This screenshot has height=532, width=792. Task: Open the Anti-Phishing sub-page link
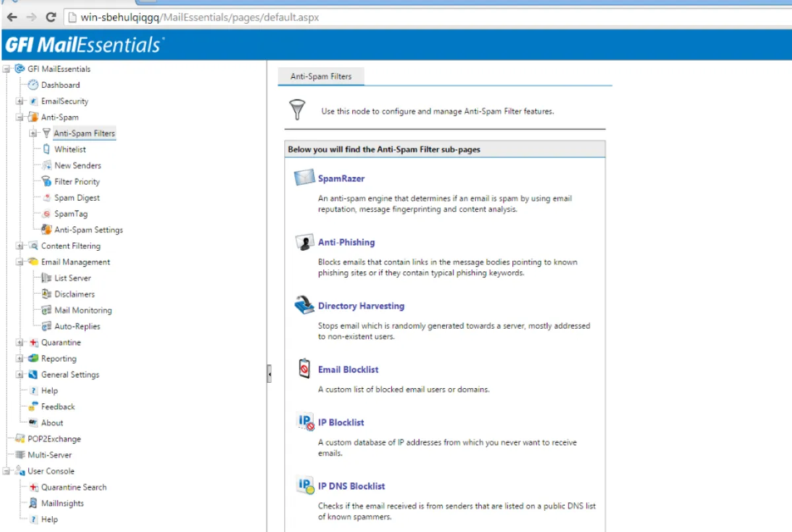click(x=346, y=242)
